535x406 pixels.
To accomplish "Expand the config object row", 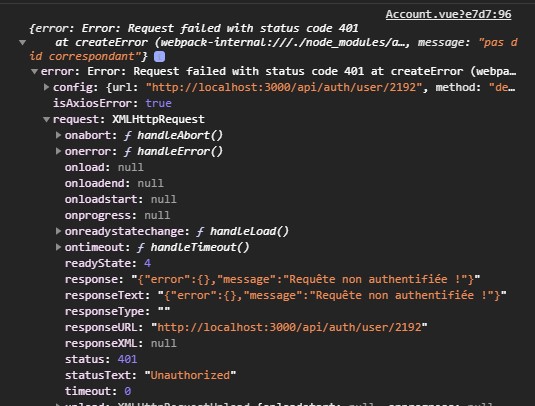I will click(x=46, y=87).
